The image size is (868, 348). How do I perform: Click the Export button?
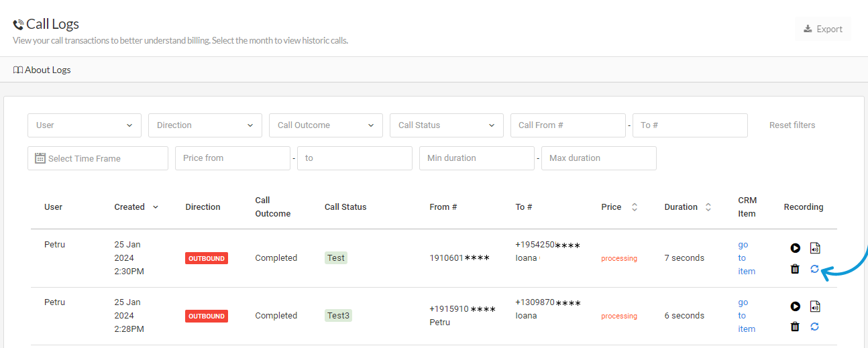(823, 29)
